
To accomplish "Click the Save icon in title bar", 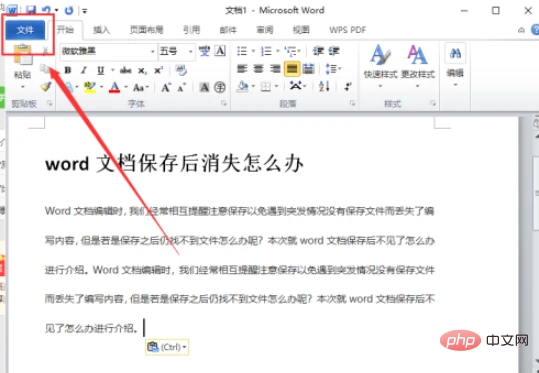I will [31, 10].
